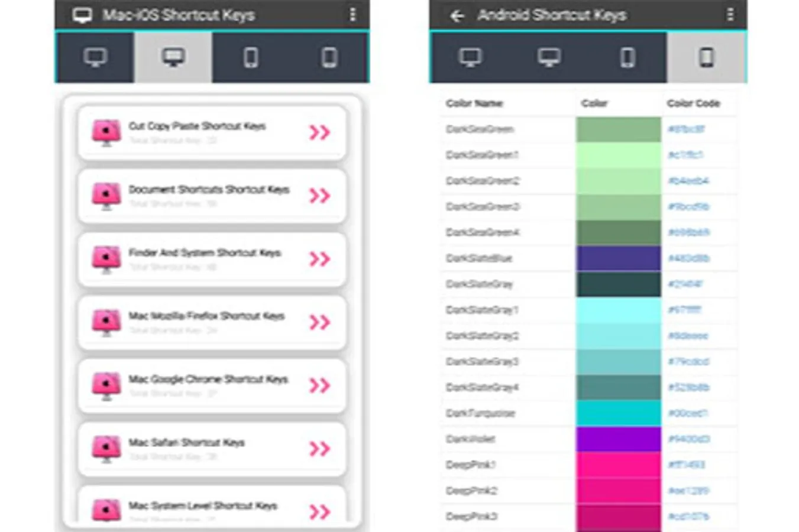Click the DarkViolet color swatch
This screenshot has height=532, width=799.
pyautogui.click(x=619, y=439)
